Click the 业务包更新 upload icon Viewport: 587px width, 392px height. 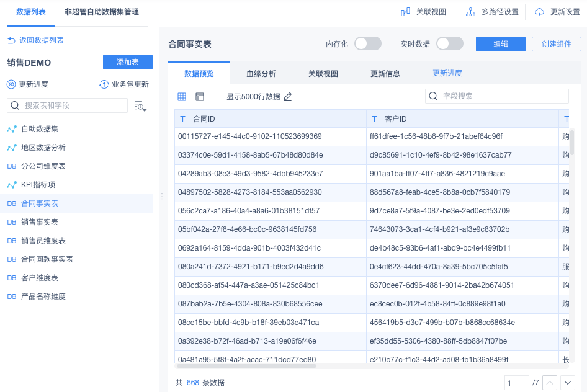104,84
